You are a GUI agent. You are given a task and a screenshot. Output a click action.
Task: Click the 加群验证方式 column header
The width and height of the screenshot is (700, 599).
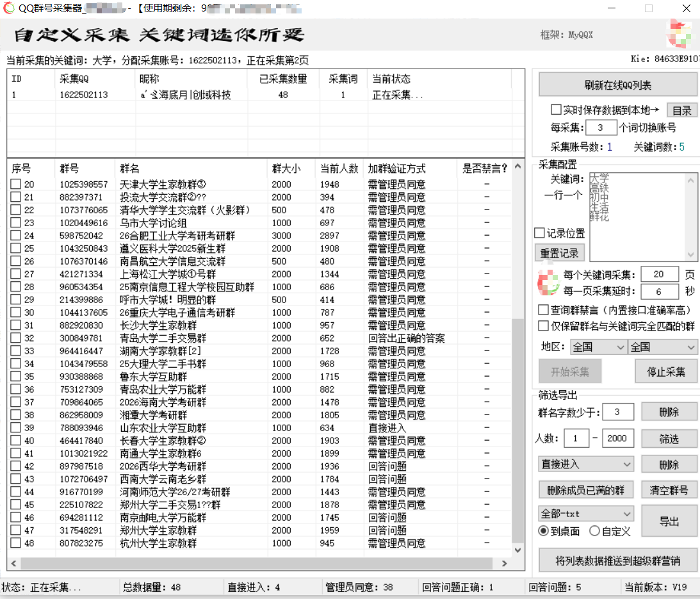tap(411, 168)
